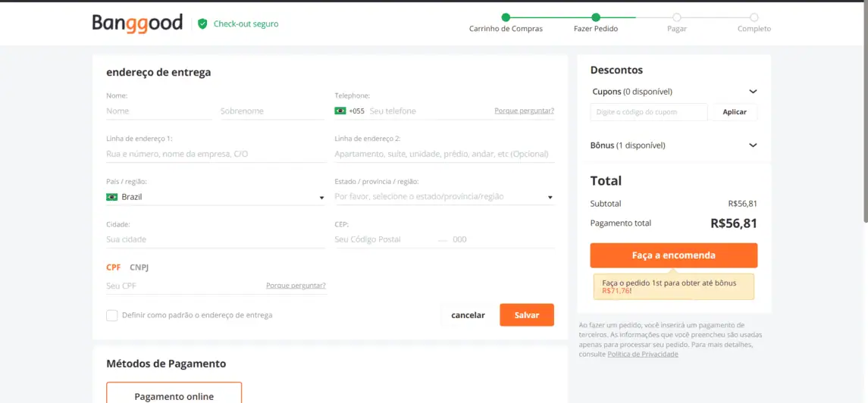Viewport: 868px width, 403px height.
Task: Click the Linha de endereço 2 field
Action: coord(444,155)
